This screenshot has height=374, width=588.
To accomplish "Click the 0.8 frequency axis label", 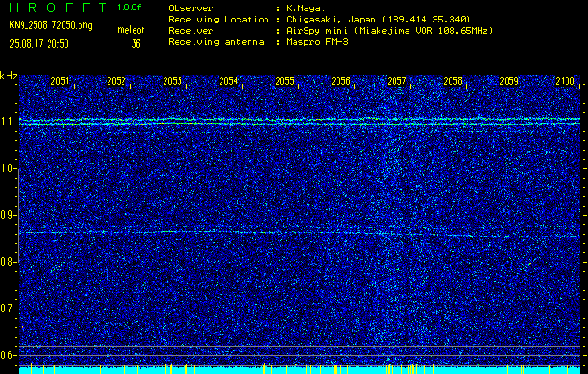I will tap(7, 262).
